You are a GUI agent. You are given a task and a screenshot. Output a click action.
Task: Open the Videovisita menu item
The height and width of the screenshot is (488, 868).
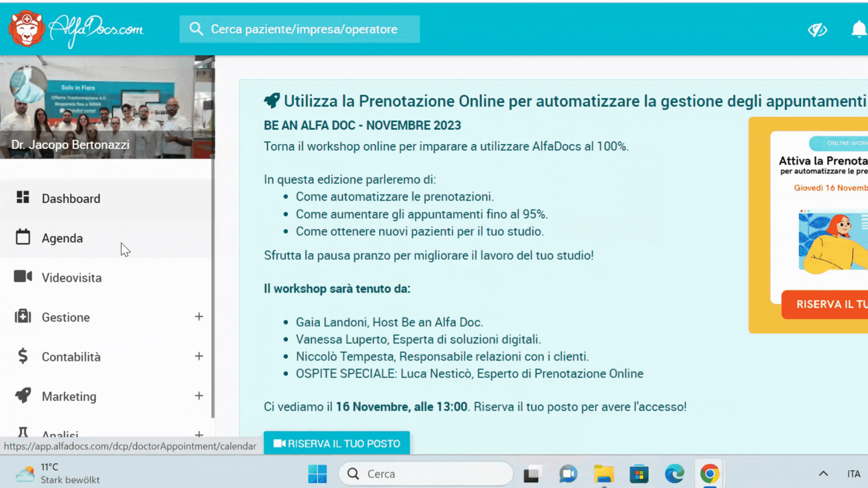pyautogui.click(x=106, y=277)
